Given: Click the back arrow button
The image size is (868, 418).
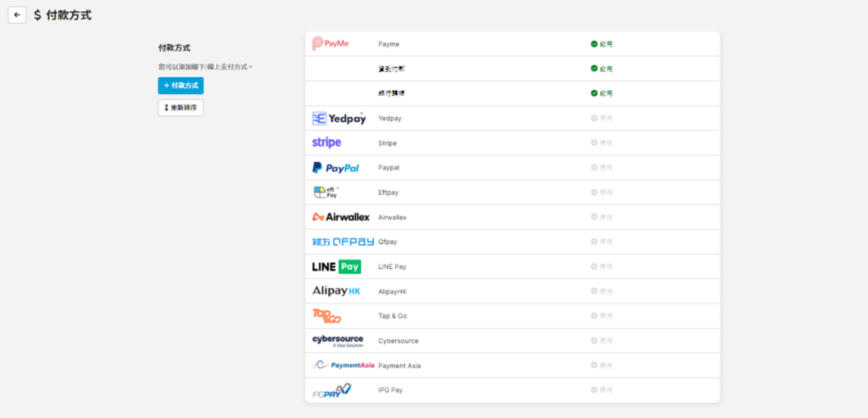Looking at the screenshot, I should (x=17, y=15).
